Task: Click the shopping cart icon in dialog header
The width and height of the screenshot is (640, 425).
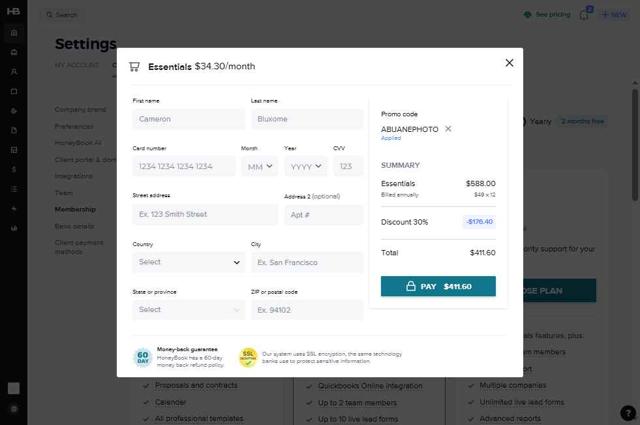Action: (134, 67)
